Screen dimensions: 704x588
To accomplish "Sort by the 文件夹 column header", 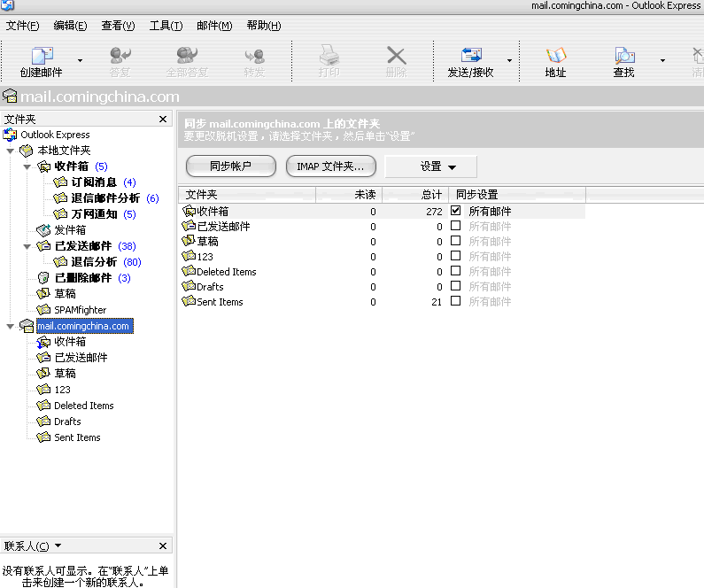I will (247, 194).
